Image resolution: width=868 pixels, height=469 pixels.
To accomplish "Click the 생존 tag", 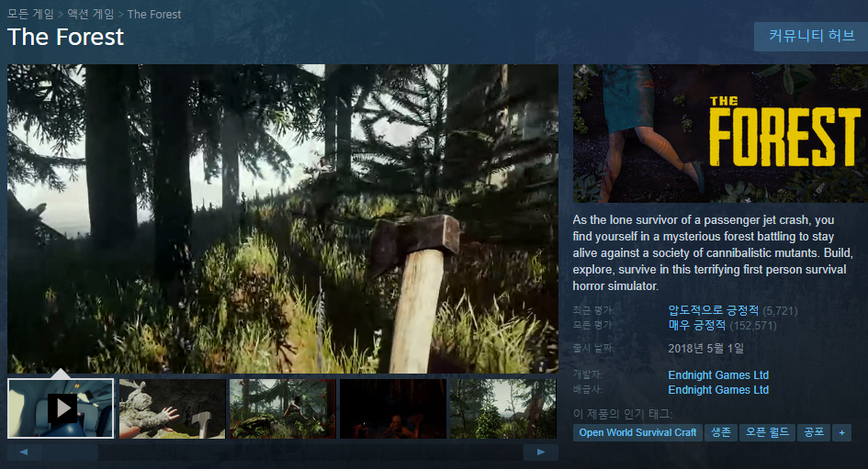I will [x=721, y=432].
